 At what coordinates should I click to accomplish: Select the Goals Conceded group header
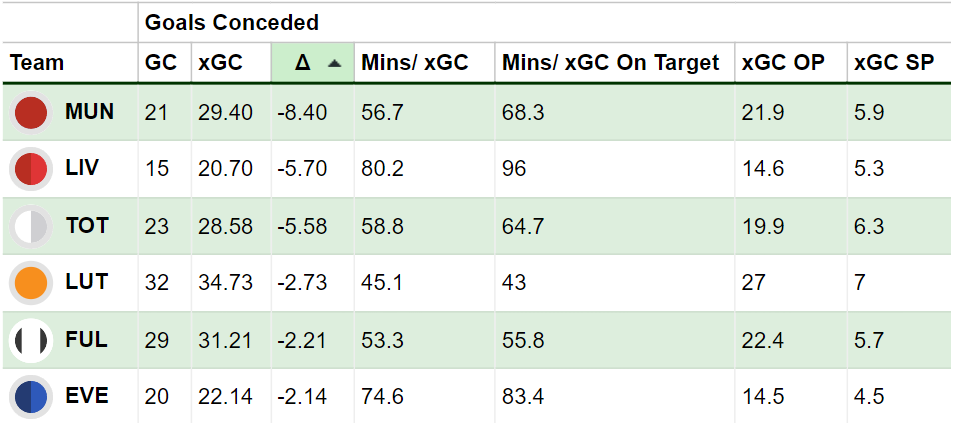click(232, 22)
